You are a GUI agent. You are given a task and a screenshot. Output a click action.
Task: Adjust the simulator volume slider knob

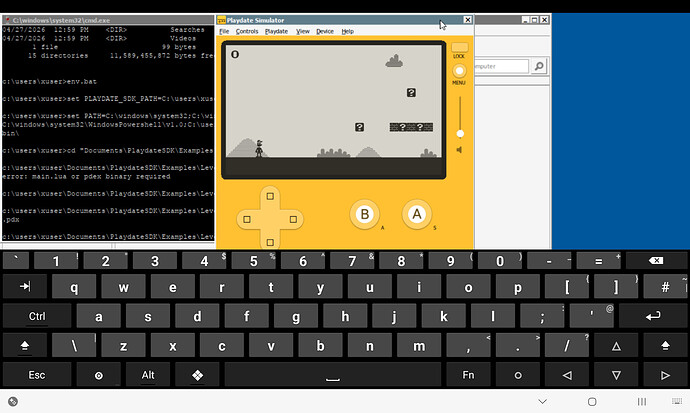(460, 133)
